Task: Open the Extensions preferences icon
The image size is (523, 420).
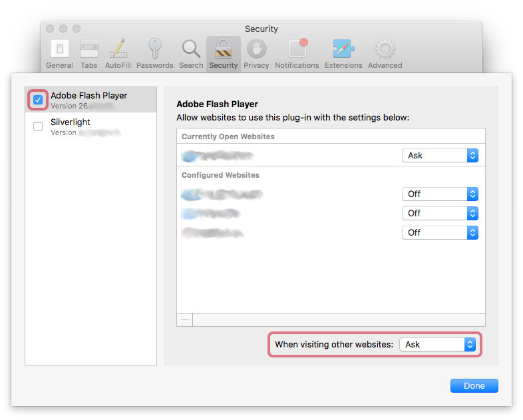Action: point(343,49)
